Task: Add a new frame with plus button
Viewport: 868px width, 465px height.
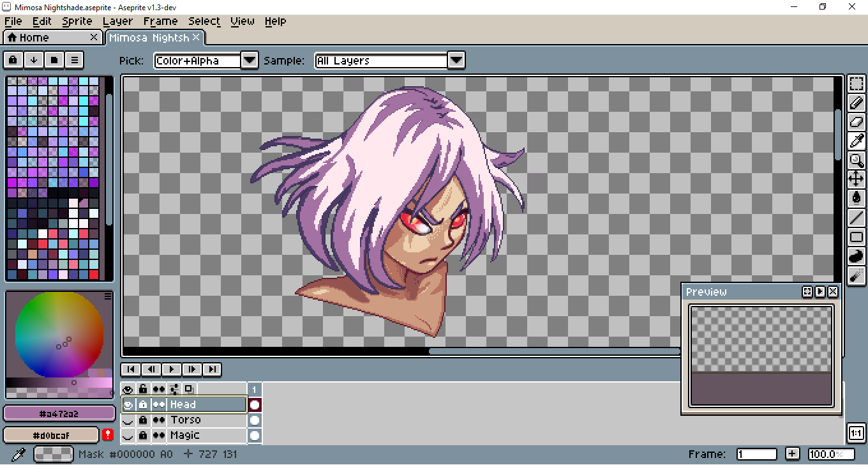Action: pyautogui.click(x=792, y=454)
